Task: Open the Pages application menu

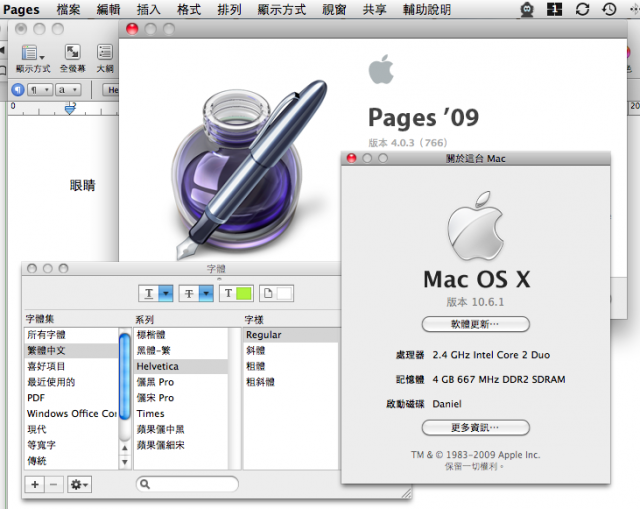Action: click(x=21, y=9)
